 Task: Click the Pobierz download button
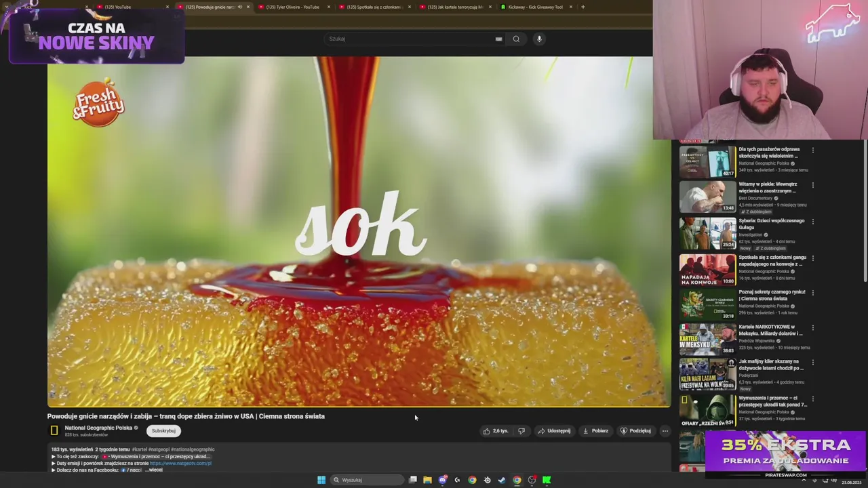595,430
